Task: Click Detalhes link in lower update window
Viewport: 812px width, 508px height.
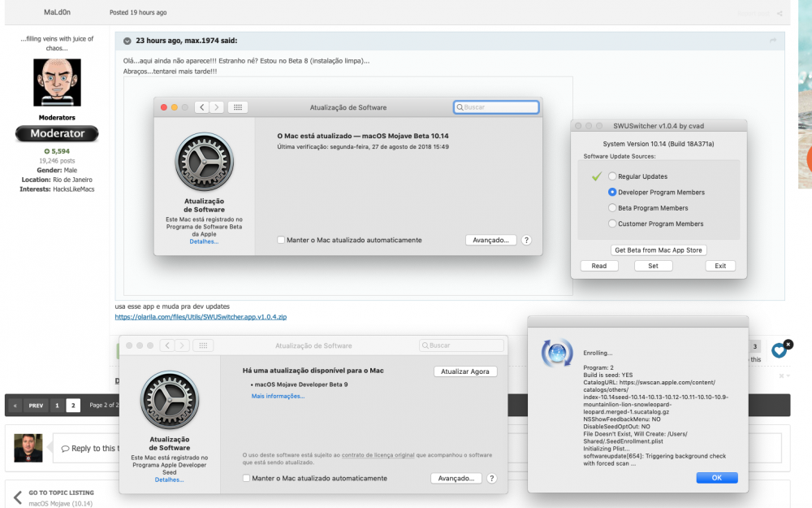Action: (x=170, y=480)
